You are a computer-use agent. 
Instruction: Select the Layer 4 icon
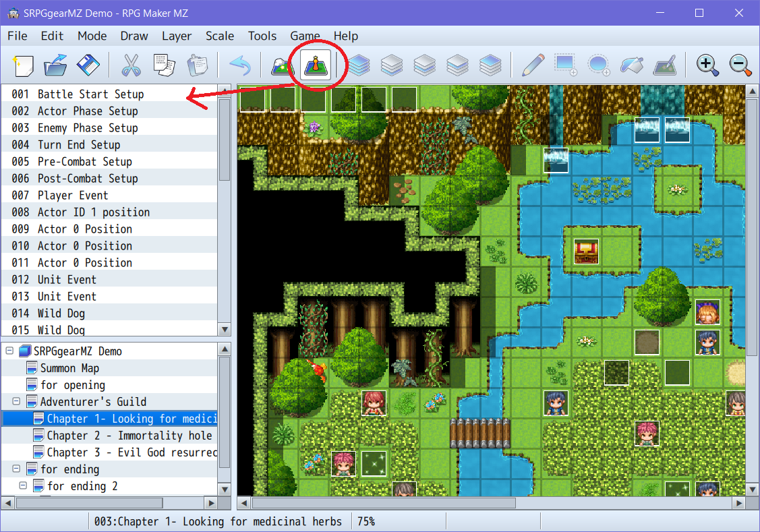(x=490, y=65)
